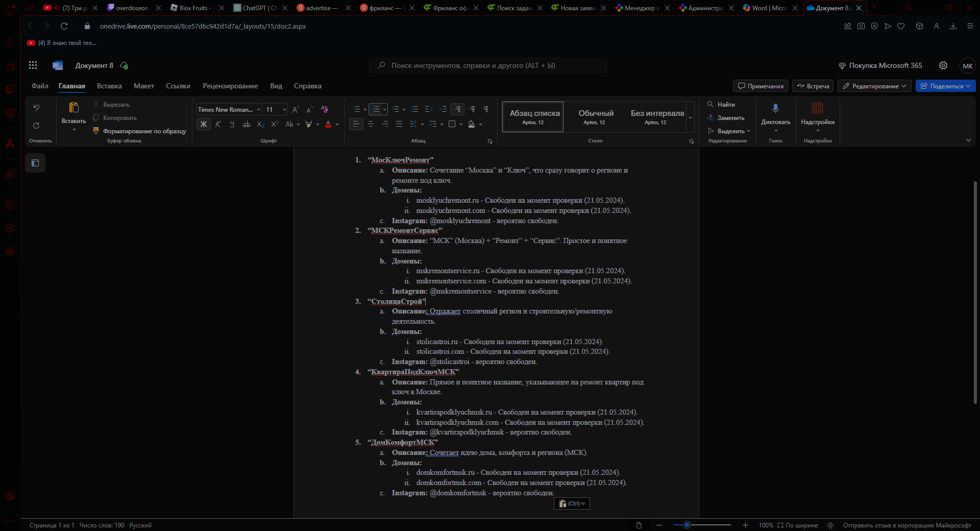Decrease font size with the smaller A icon
980x531 pixels.
point(309,109)
